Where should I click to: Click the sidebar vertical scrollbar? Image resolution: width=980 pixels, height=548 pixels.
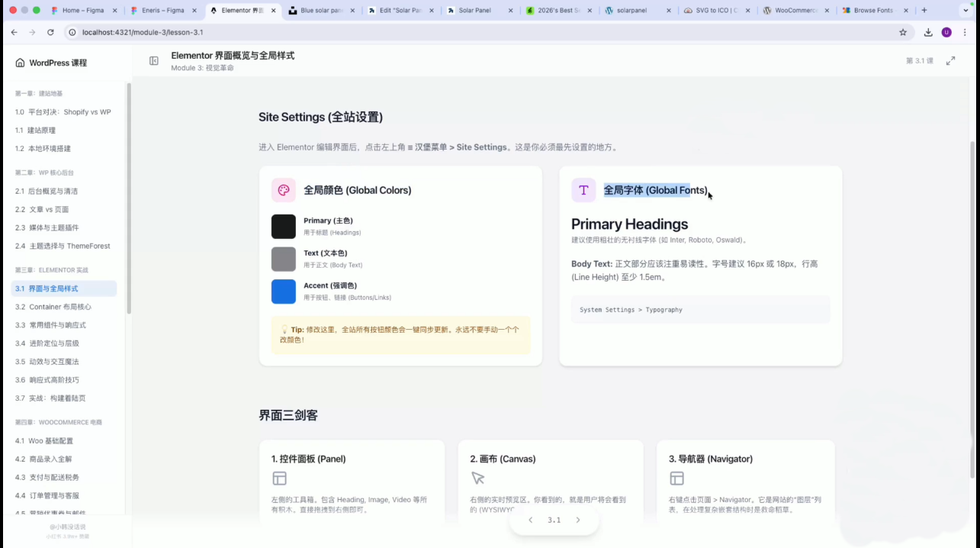[x=129, y=198]
